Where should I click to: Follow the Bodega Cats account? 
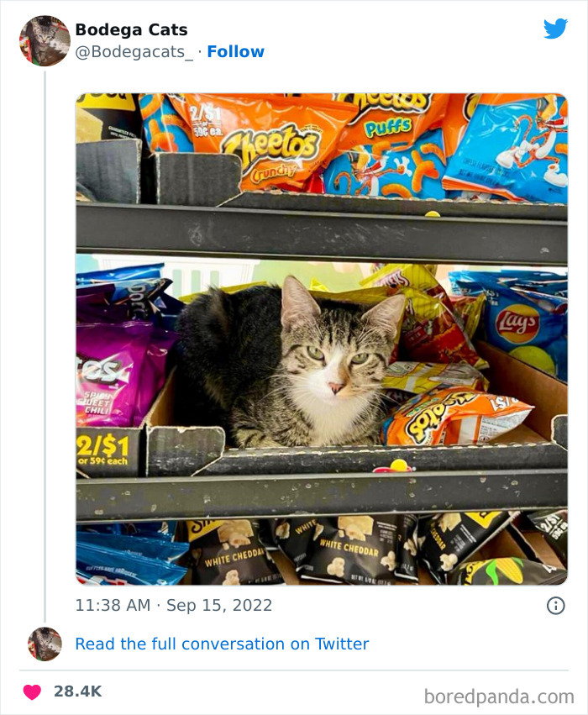tap(235, 51)
